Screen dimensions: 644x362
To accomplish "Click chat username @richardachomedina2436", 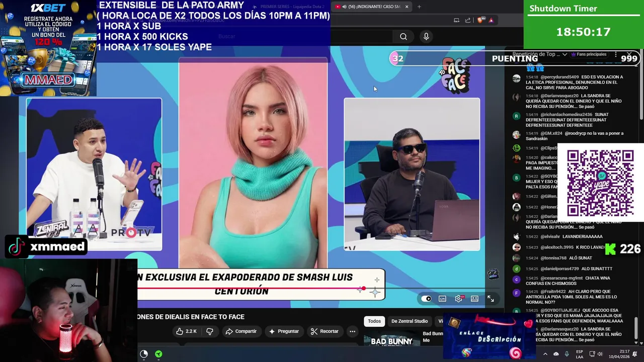I will [566, 115].
